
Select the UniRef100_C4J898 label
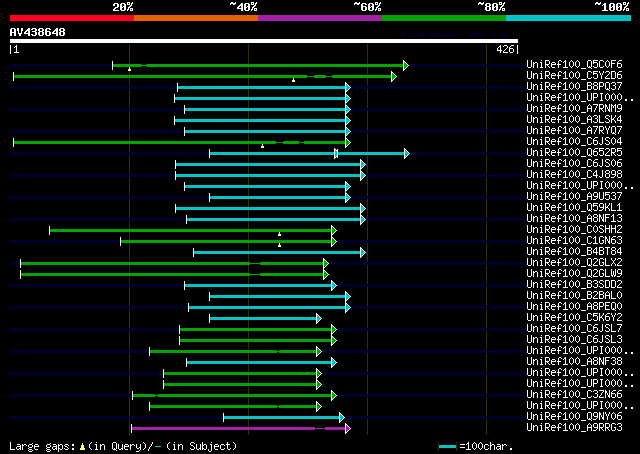pos(574,175)
